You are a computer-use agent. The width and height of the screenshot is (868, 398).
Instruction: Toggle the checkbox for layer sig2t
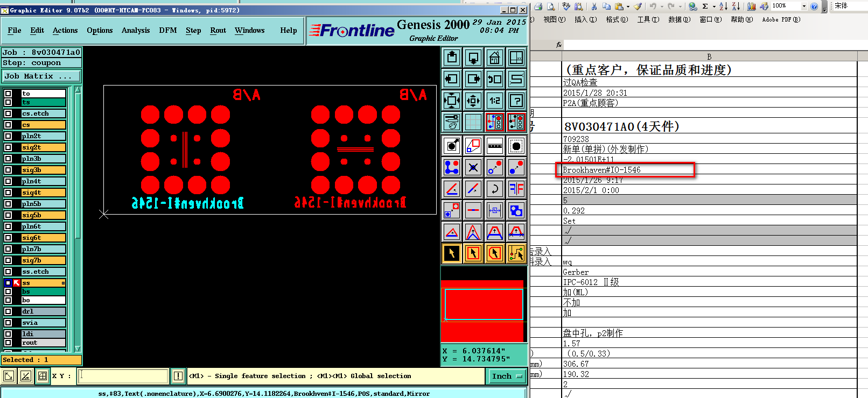coord(8,147)
